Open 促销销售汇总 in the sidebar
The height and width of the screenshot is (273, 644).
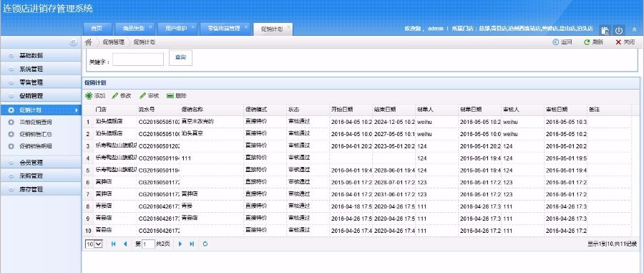(x=36, y=134)
